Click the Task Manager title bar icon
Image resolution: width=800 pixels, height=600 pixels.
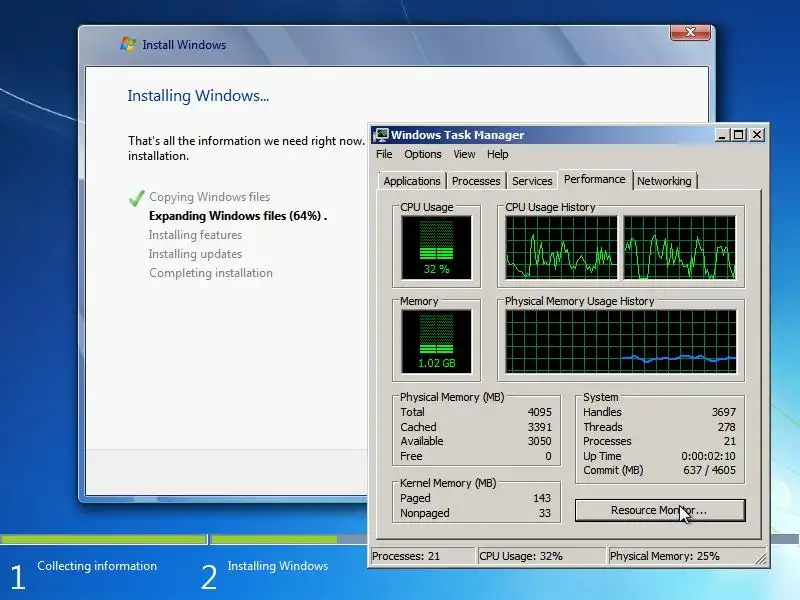tap(381, 135)
